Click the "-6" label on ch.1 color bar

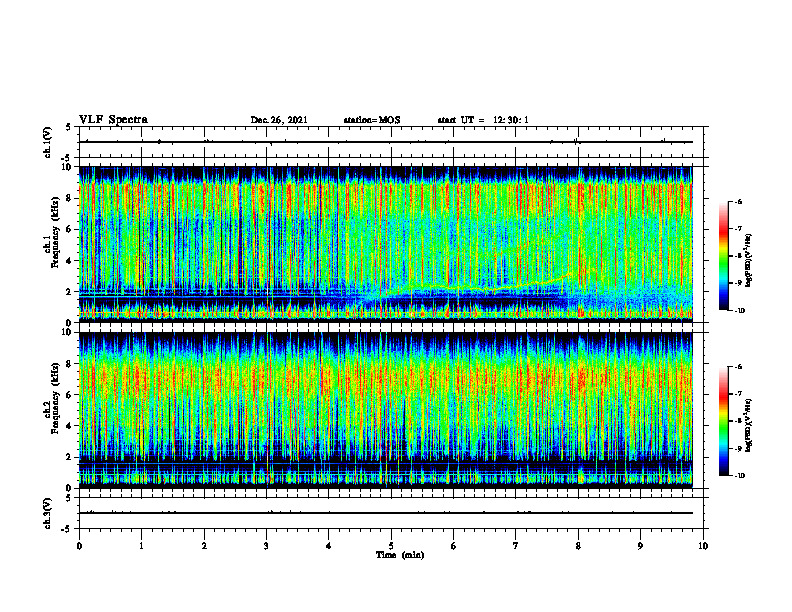pos(739,201)
